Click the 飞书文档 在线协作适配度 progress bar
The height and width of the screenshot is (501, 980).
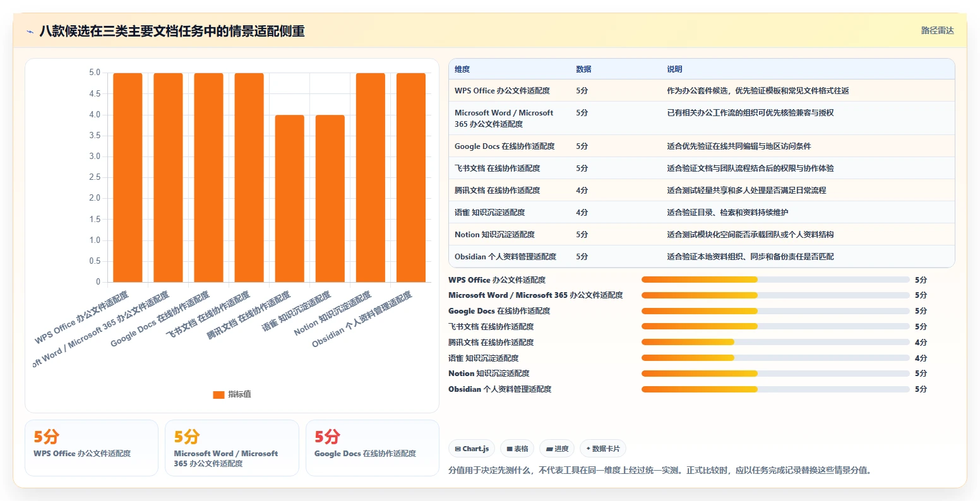775,326
